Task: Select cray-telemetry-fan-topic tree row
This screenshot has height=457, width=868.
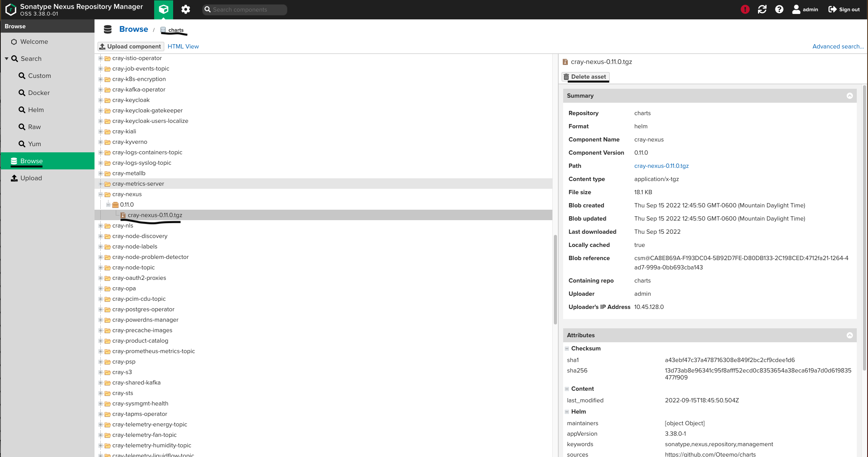Action: click(323, 435)
